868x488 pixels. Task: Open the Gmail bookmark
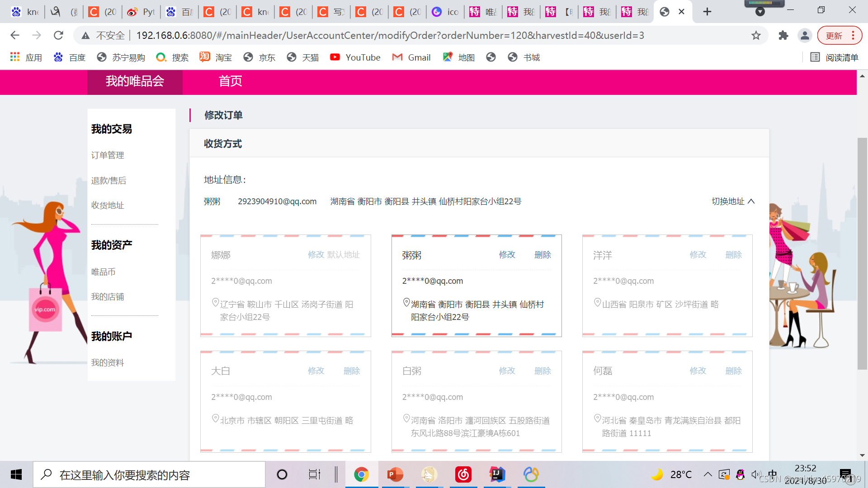[x=411, y=57]
